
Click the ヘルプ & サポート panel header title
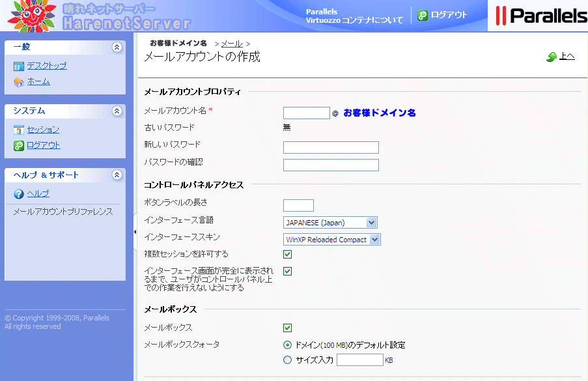click(46, 175)
